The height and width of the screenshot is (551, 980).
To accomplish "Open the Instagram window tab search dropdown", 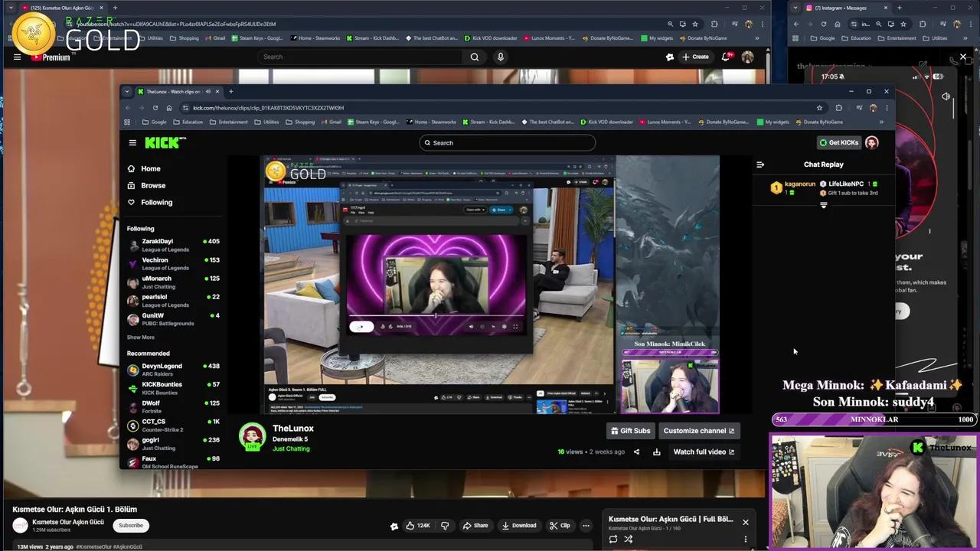I will click(795, 8).
